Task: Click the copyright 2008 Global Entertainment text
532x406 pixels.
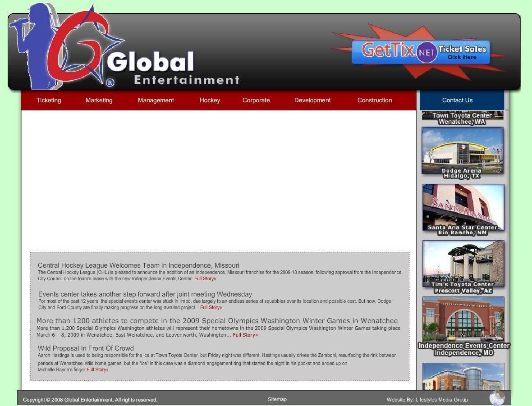Action: point(90,400)
